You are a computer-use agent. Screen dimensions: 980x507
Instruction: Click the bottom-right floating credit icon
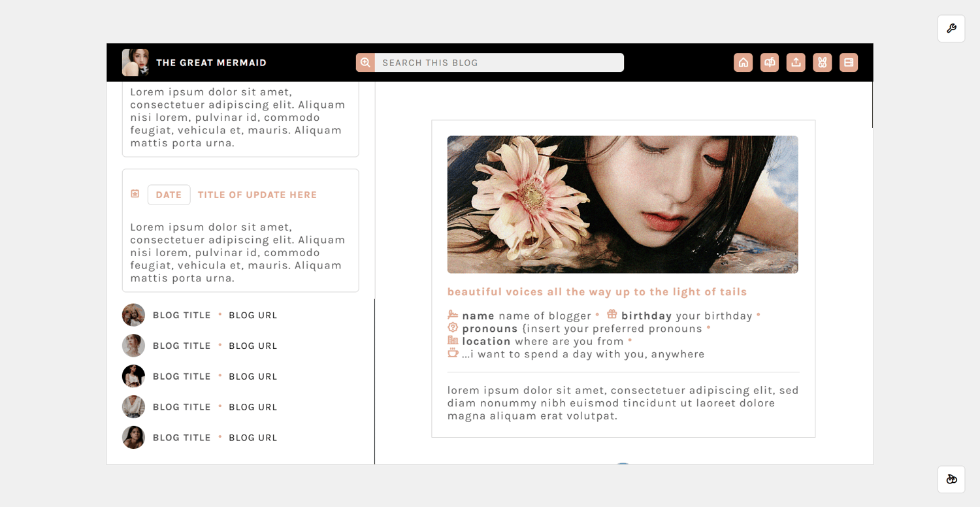pyautogui.click(x=951, y=479)
